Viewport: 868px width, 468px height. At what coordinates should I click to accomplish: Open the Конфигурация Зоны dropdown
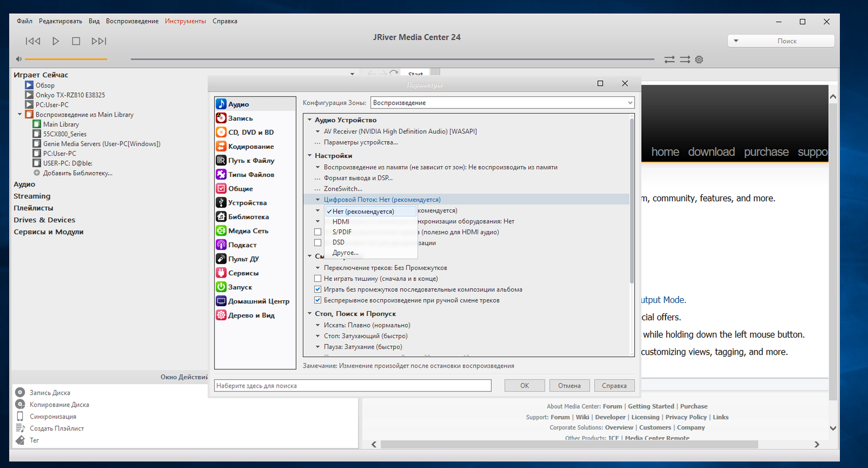point(502,103)
